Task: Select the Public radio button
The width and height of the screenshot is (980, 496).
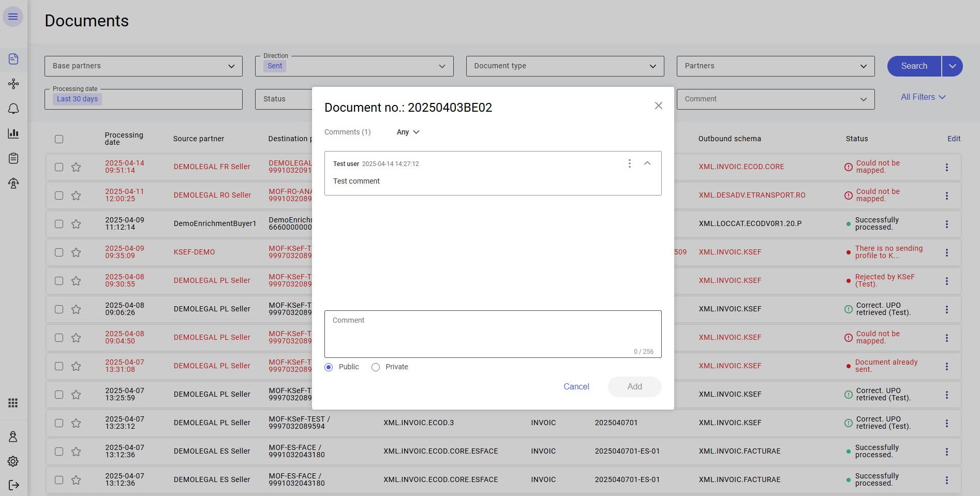Action: (x=329, y=367)
